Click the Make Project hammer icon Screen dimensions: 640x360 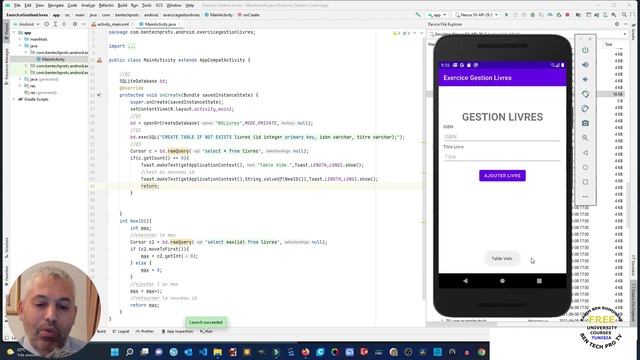pyautogui.click(x=418, y=15)
